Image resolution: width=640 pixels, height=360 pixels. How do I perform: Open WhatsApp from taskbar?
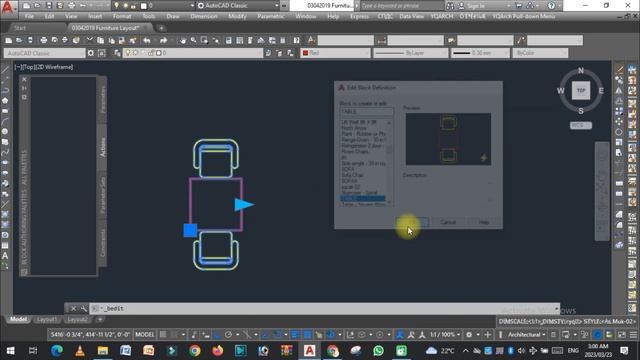click(x=378, y=351)
